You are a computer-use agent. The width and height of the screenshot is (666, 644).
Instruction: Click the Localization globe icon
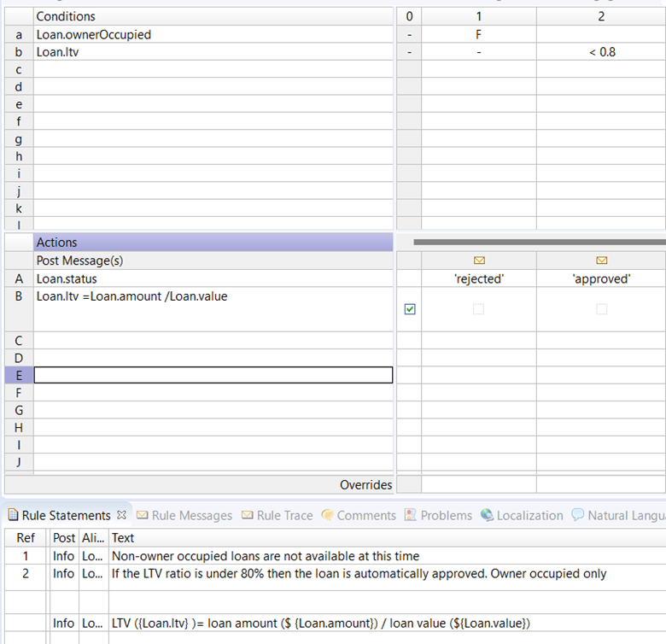487,515
